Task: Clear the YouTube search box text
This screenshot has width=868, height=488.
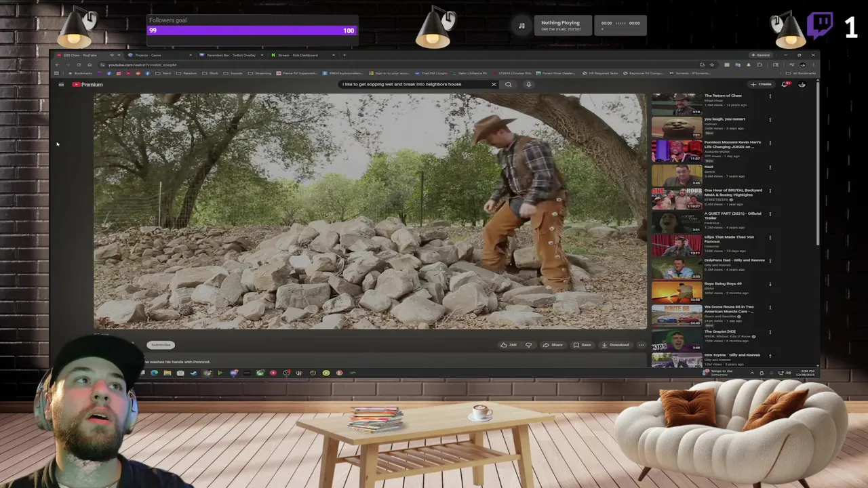Action: point(494,85)
